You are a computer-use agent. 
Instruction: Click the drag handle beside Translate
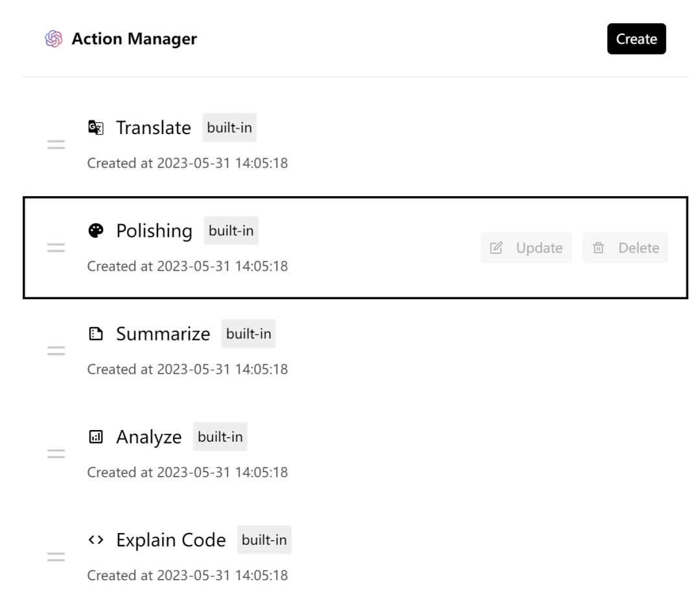[56, 145]
